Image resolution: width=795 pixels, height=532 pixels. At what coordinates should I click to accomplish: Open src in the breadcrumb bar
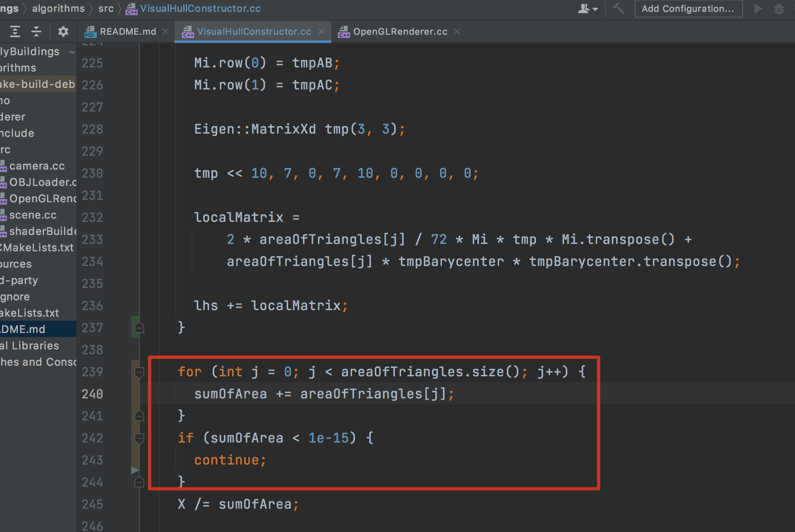tap(105, 8)
